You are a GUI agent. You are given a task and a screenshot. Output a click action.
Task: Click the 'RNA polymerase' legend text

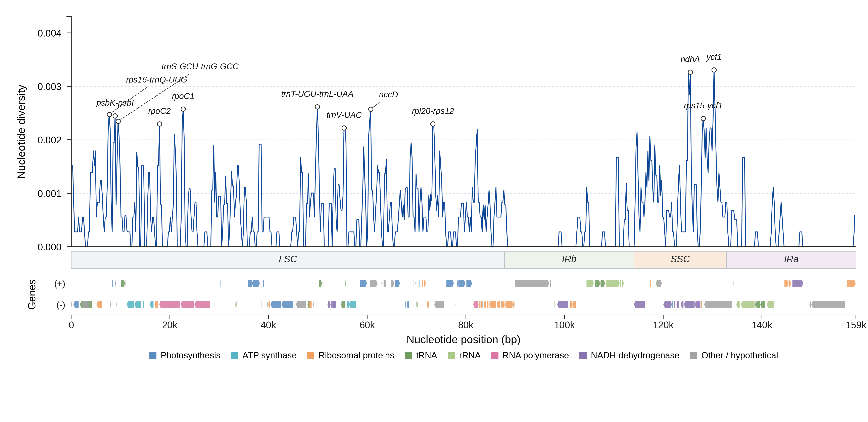535,355
